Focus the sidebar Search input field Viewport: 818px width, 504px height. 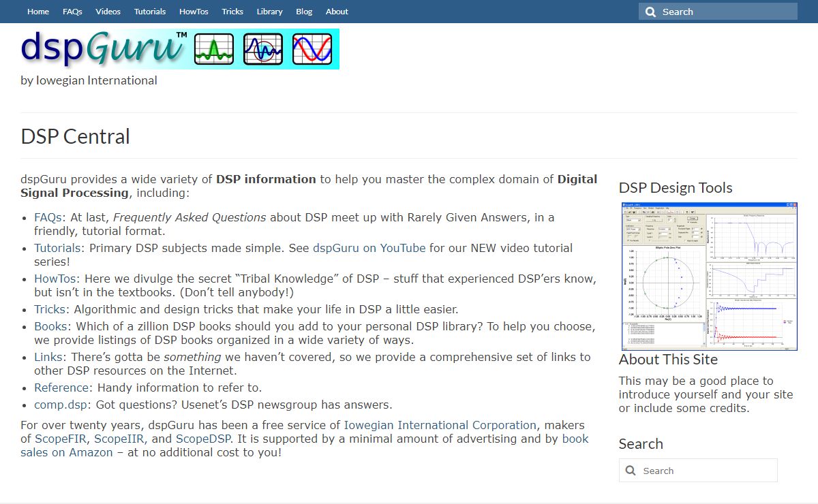click(698, 471)
